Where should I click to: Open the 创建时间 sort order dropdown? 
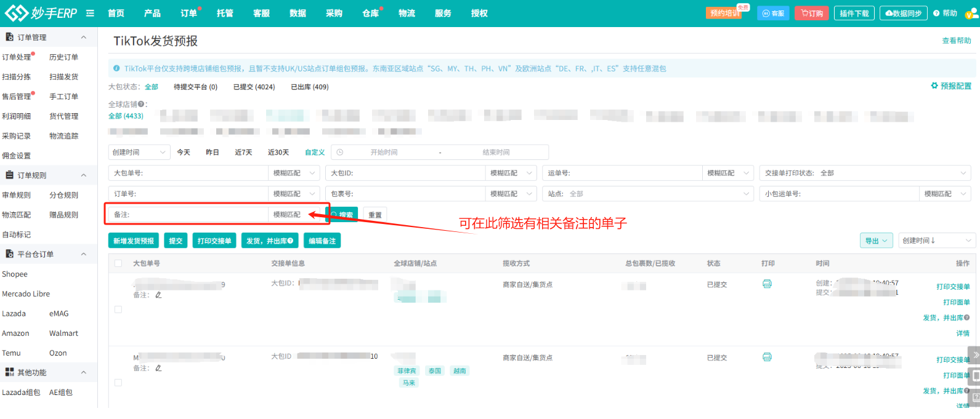click(x=937, y=241)
